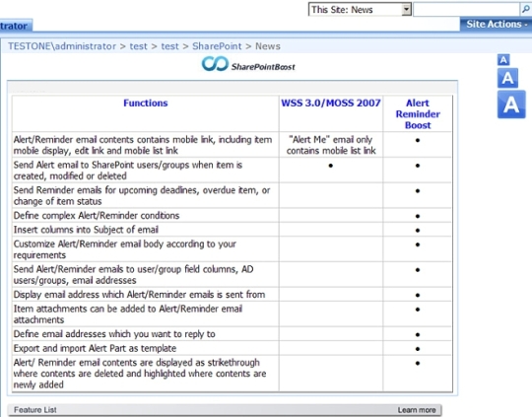Select the smallest font size A icon
532x417 pixels.
tap(503, 60)
